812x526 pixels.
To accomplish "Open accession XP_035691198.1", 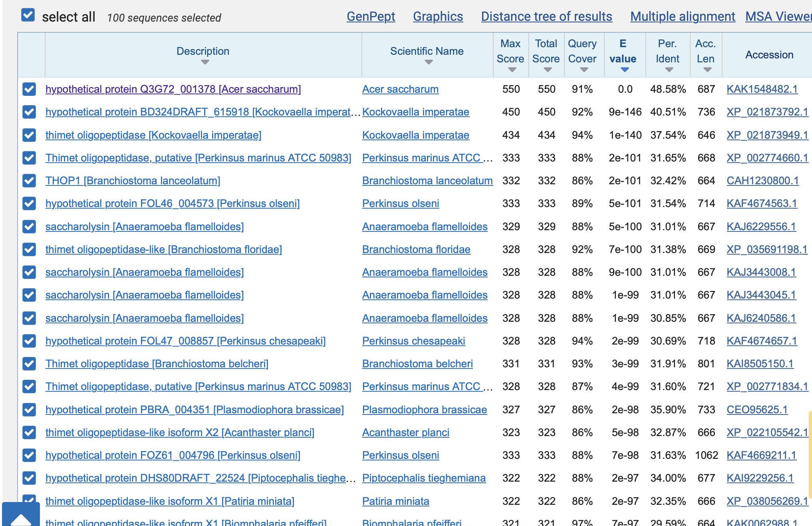I will click(767, 249).
